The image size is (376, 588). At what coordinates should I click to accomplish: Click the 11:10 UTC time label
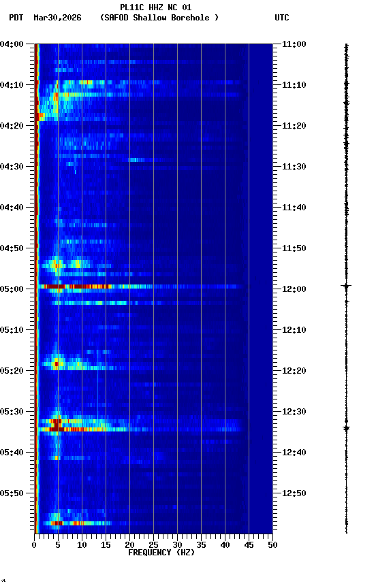[294, 85]
